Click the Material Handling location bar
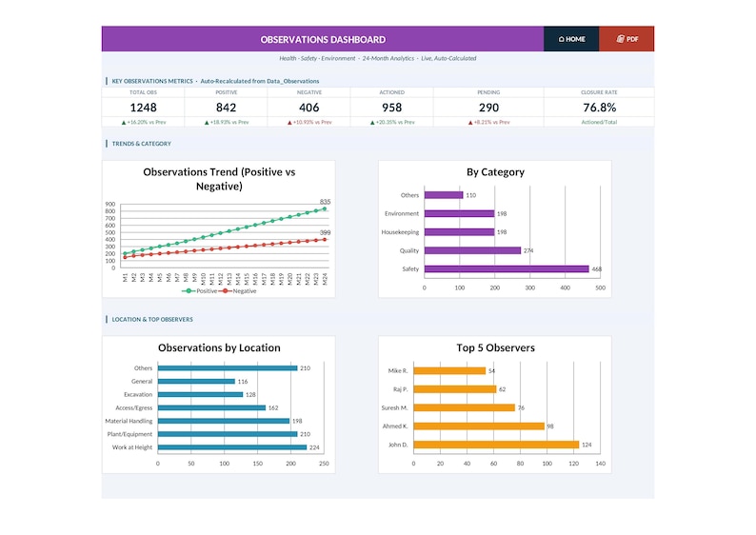The width and height of the screenshot is (756, 535). (224, 422)
